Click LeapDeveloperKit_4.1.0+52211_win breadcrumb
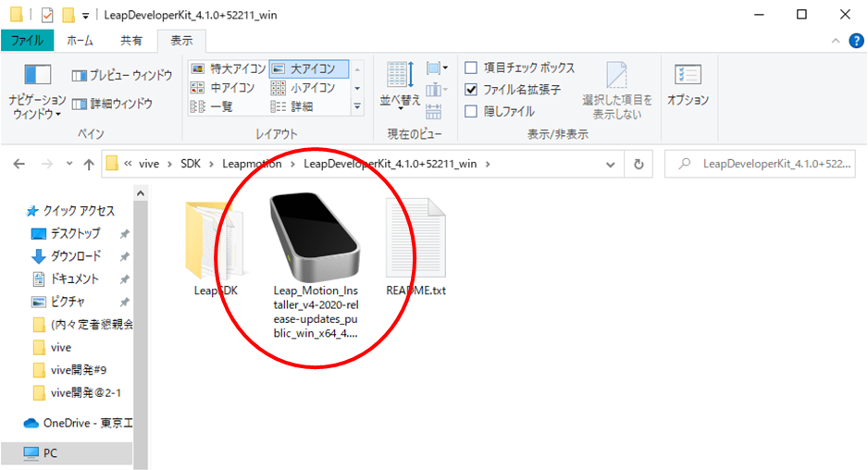Image resolution: width=868 pixels, height=470 pixels. pyautogui.click(x=391, y=164)
